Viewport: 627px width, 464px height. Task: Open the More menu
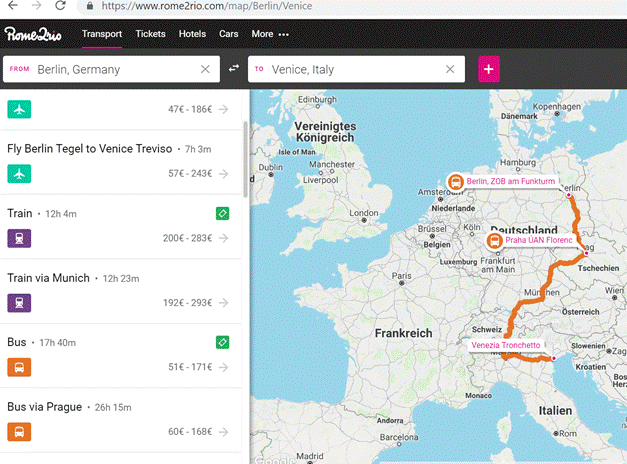[x=270, y=34]
